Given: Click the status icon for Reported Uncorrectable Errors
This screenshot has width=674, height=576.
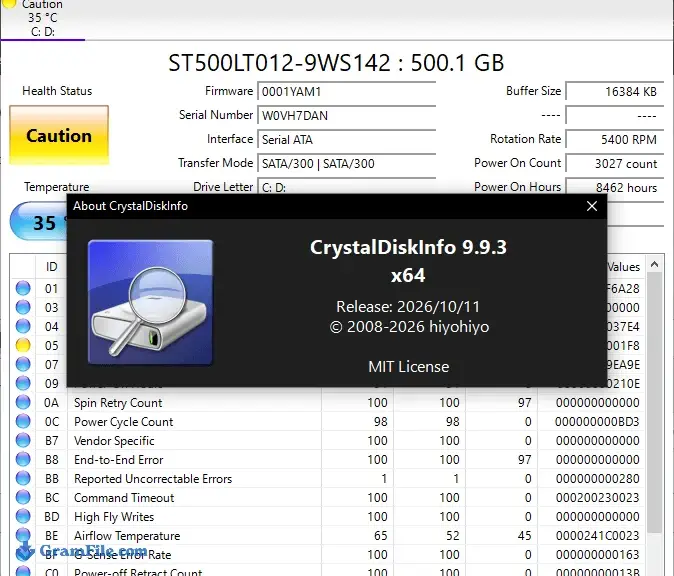Looking at the screenshot, I should tap(23, 478).
